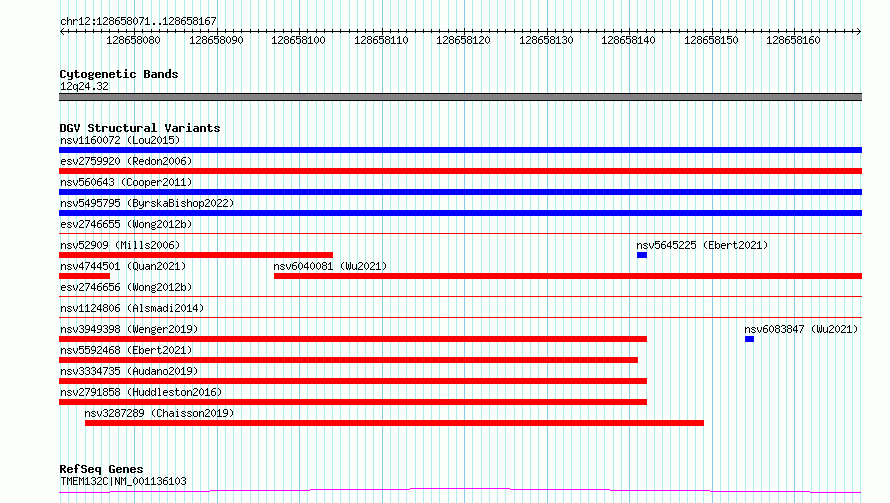This screenshot has height=503, width=890.
Task: Click ruler position 128658160
Action: click(x=794, y=40)
